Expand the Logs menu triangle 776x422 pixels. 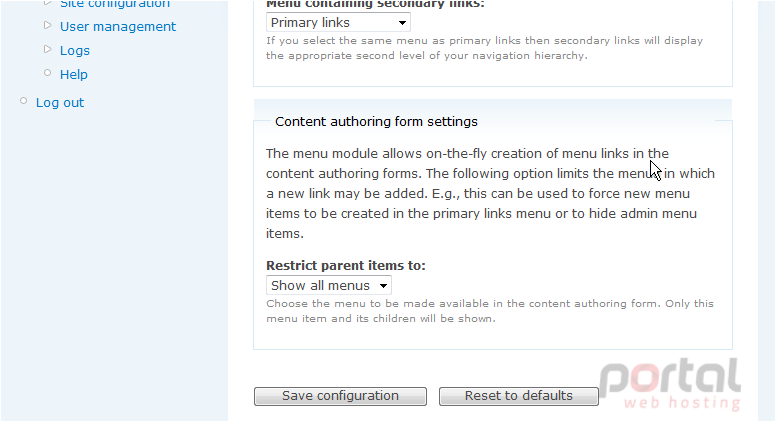[x=48, y=49]
